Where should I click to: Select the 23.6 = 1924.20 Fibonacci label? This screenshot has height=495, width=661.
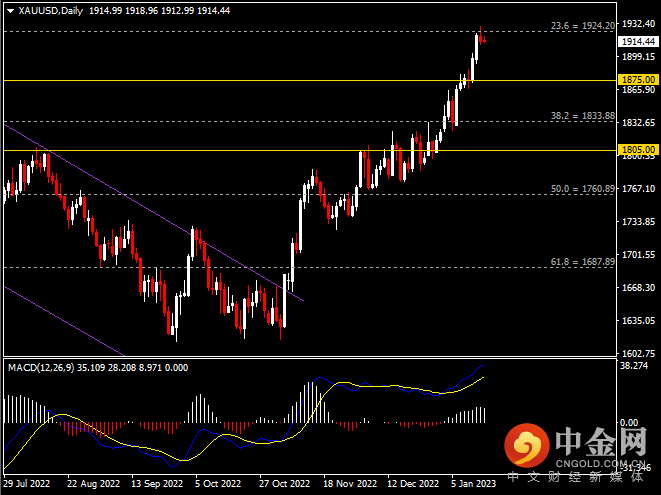[x=584, y=26]
